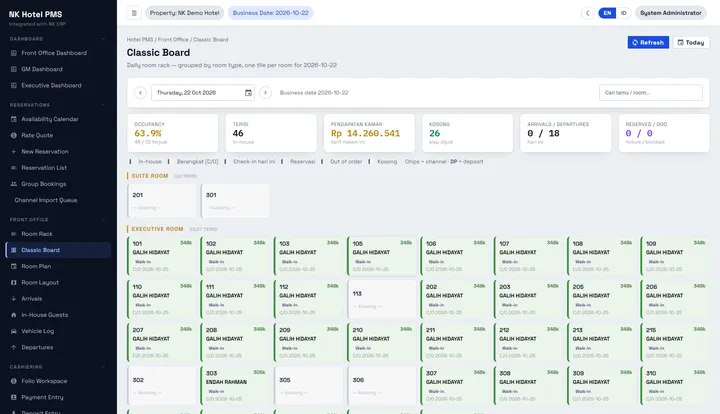Open room 302 empty tile
Screen dimensions: 720x414
(x=162, y=385)
